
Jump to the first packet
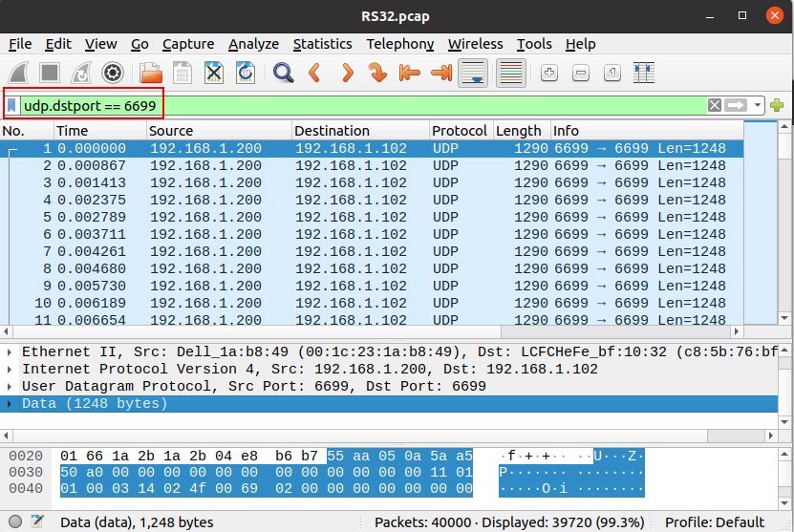click(x=409, y=73)
